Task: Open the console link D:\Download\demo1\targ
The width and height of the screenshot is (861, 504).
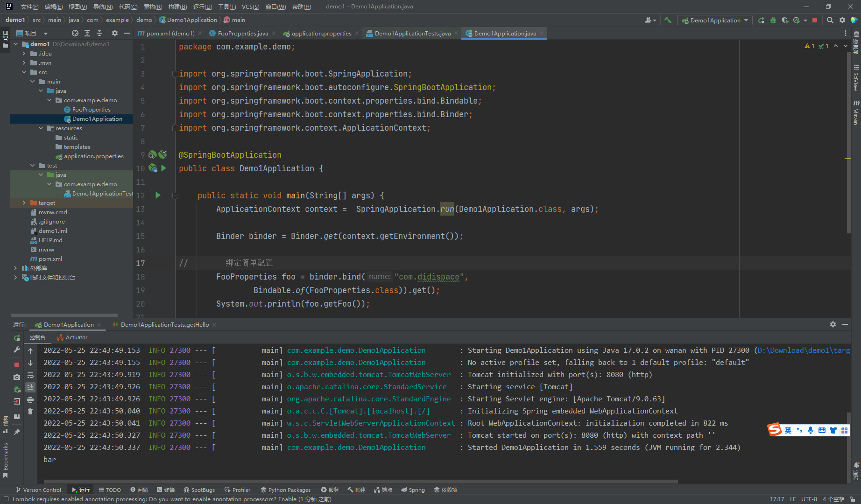Action: [804, 350]
